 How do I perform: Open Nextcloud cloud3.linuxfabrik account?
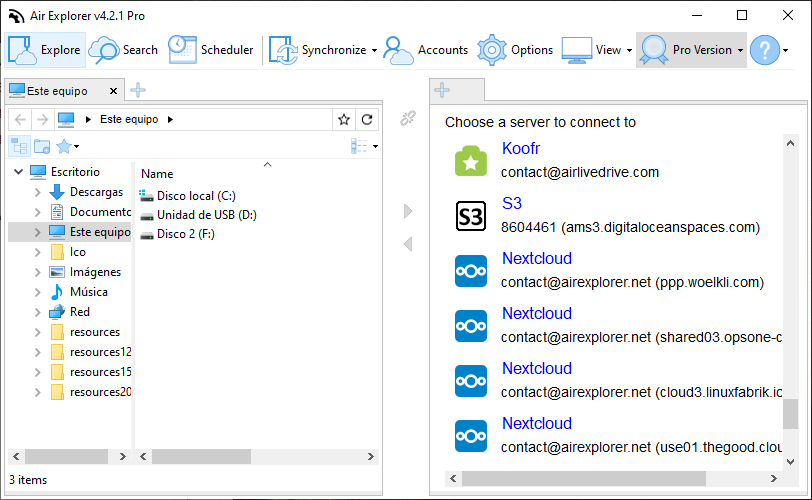[x=537, y=368]
